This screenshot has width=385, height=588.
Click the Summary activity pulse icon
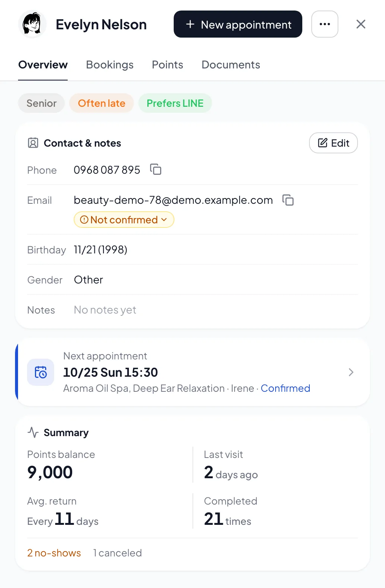tap(33, 432)
